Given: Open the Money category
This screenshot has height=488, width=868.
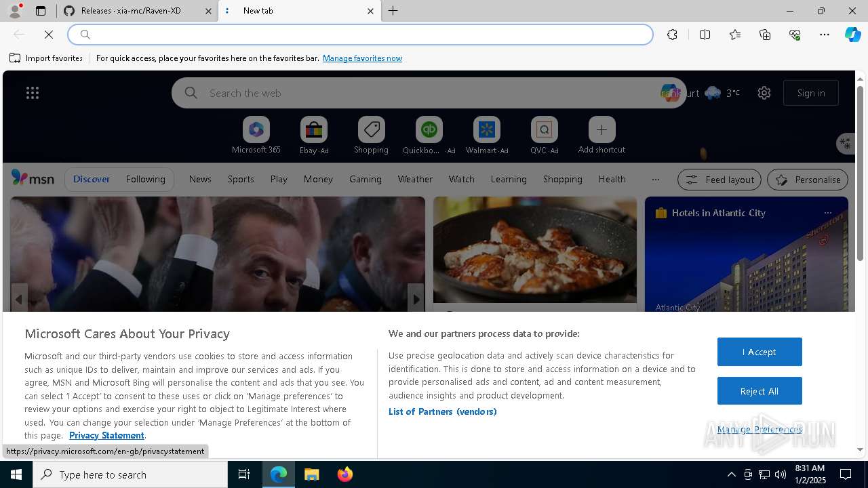Looking at the screenshot, I should [318, 179].
